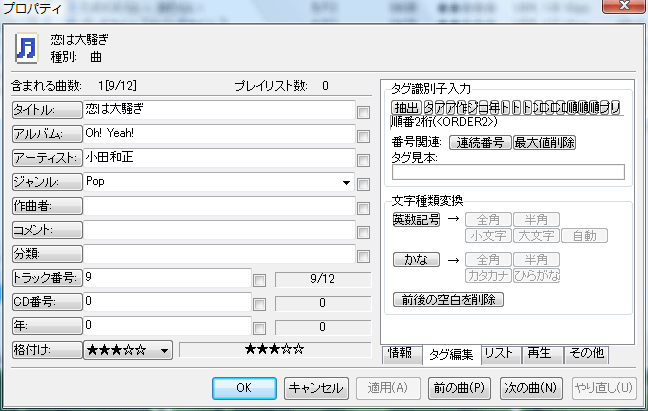Tick the checkbox beside トラック番号 field
The width and height of the screenshot is (648, 411).
(259, 278)
